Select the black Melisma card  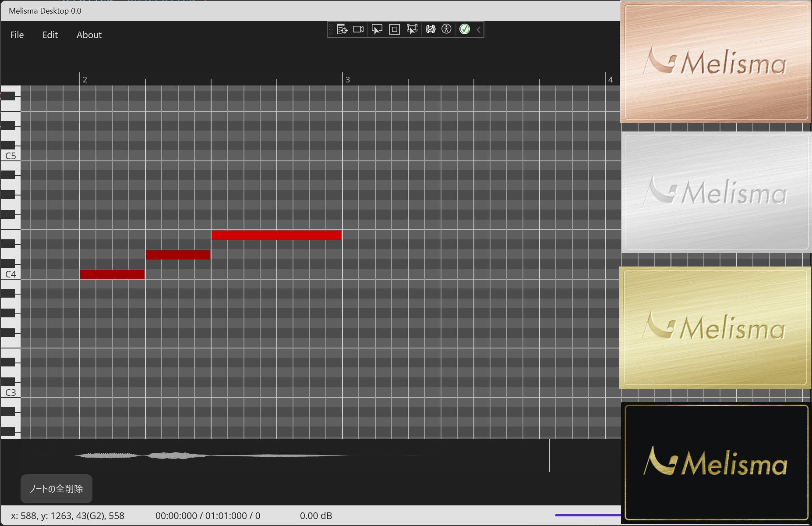pyautogui.click(x=717, y=462)
